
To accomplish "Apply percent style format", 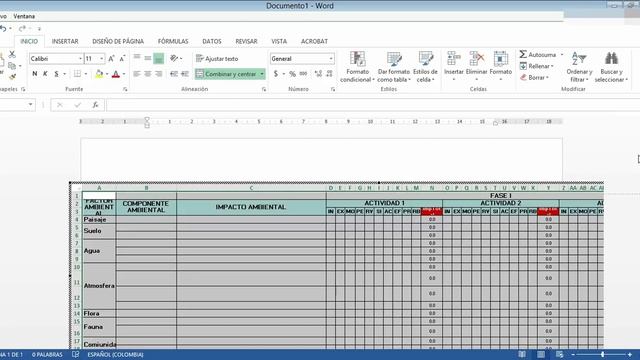I will coord(292,74).
